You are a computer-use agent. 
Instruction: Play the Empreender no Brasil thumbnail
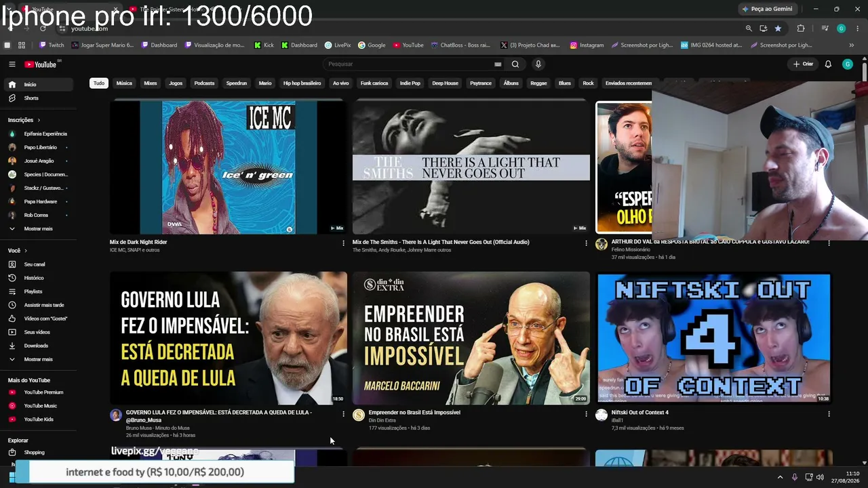[x=471, y=338]
